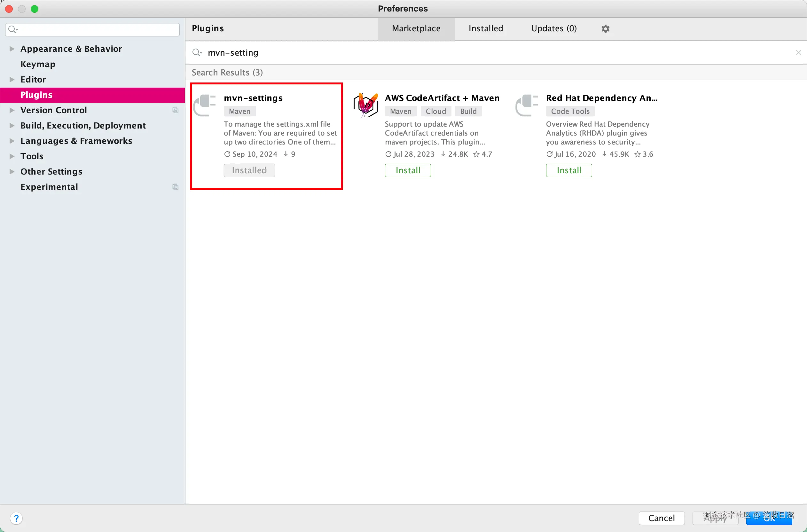This screenshot has width=807, height=532.
Task: Open help via question mark icon
Action: [16, 518]
